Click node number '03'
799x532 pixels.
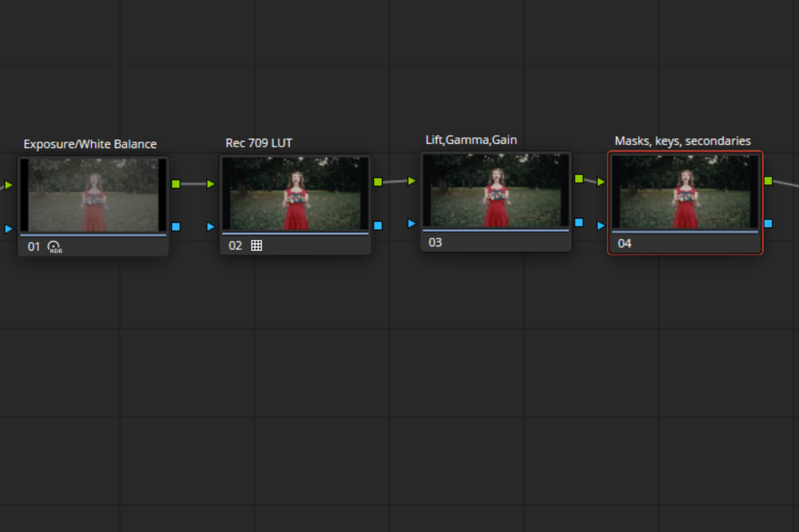(435, 243)
